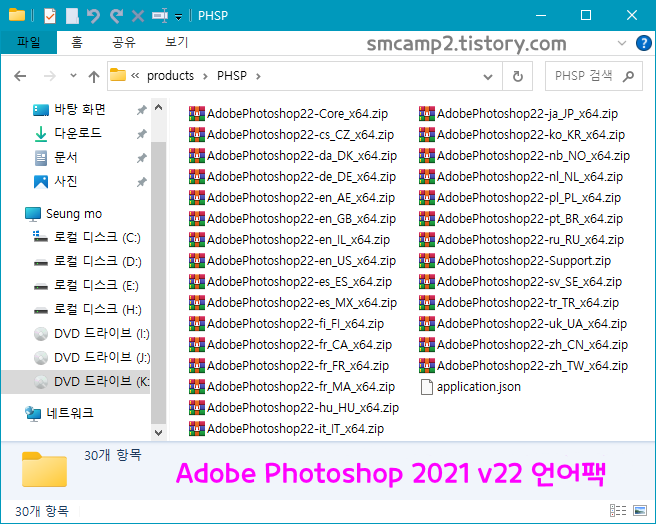Select Seung mo PC in navigation pane

click(x=74, y=214)
